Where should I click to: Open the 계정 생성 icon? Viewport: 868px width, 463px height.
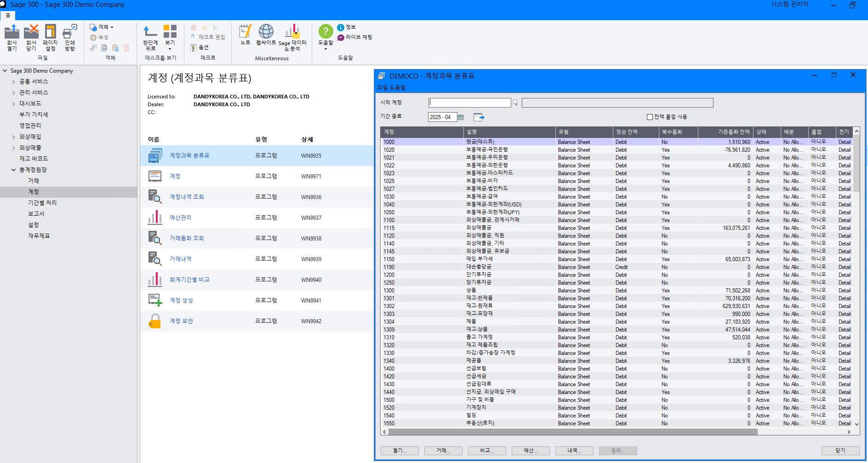pos(155,300)
